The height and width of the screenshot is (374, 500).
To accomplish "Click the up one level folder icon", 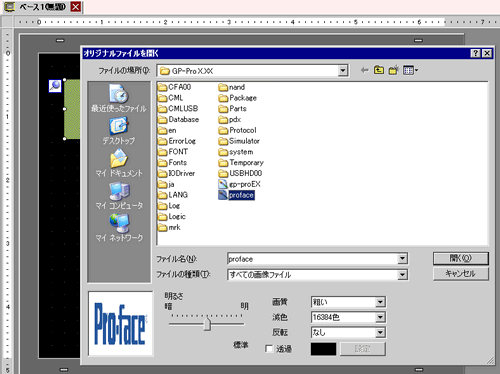I will (x=379, y=70).
